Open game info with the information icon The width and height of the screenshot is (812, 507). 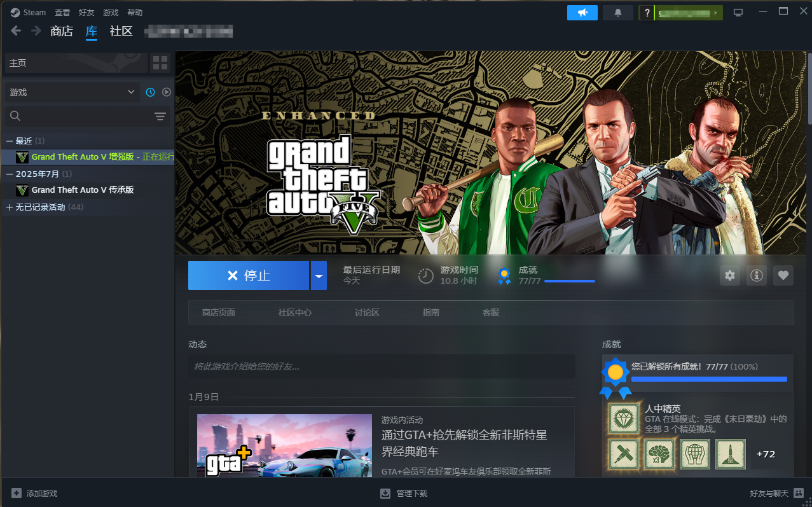756,275
